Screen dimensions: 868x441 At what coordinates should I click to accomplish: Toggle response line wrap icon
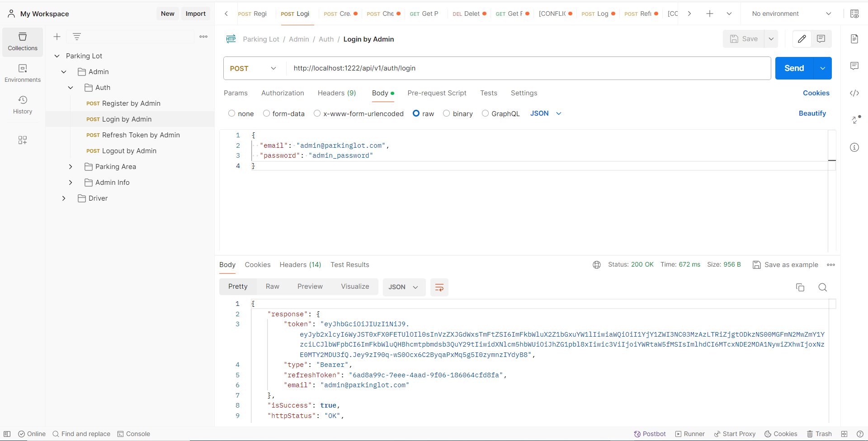[439, 287]
